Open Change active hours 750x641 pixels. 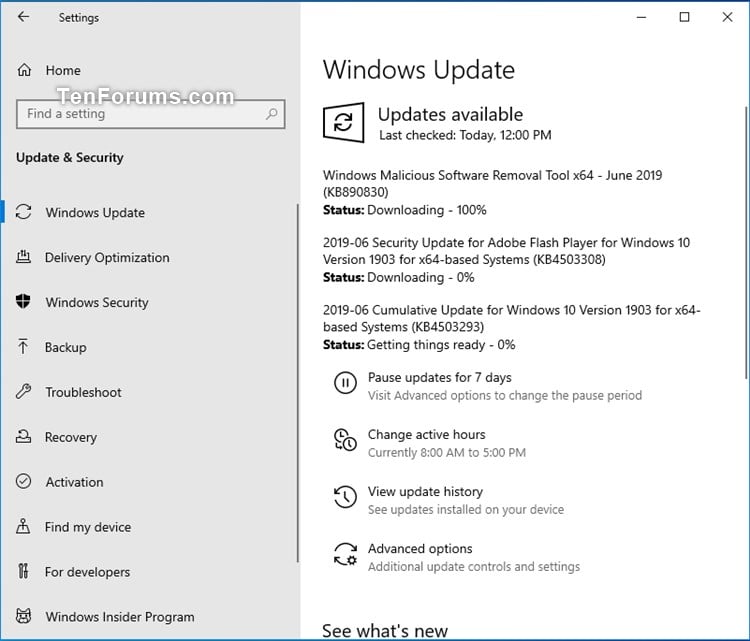click(427, 434)
